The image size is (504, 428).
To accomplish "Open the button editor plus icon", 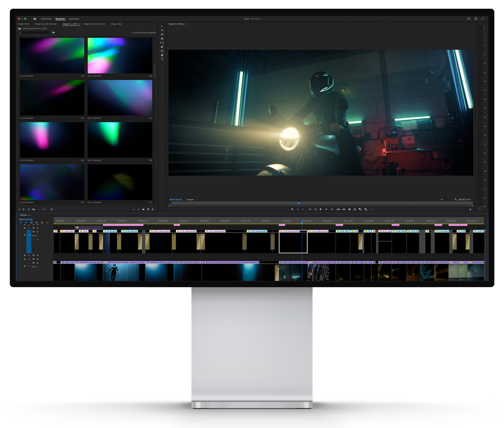I will pyautogui.click(x=470, y=209).
